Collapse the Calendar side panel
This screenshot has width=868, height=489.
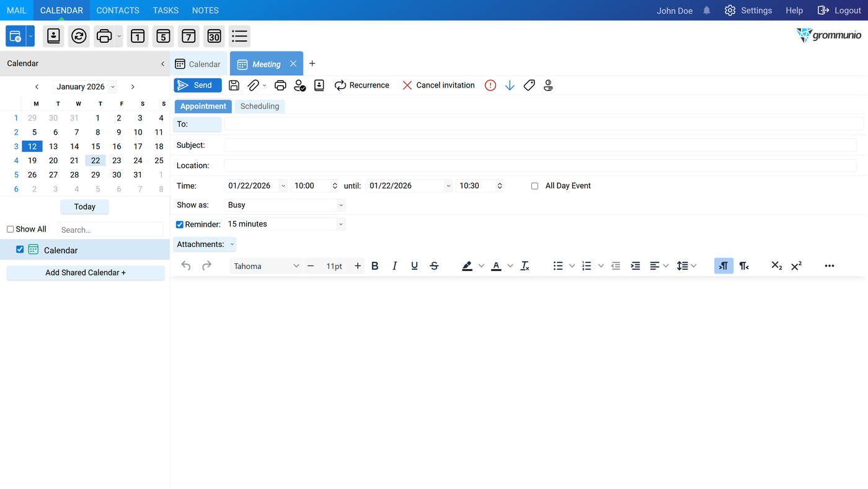click(x=162, y=63)
